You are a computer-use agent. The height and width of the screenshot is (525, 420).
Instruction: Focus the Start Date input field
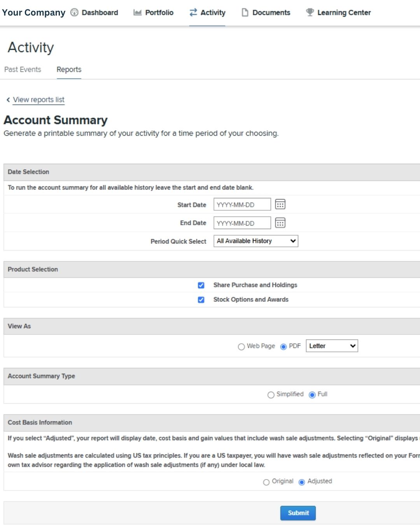(242, 205)
